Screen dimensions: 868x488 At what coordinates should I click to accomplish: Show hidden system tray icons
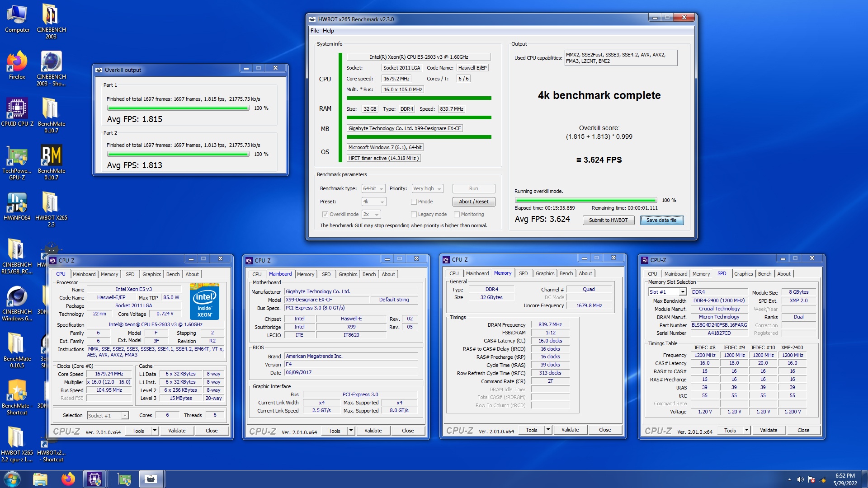pyautogui.click(x=789, y=479)
